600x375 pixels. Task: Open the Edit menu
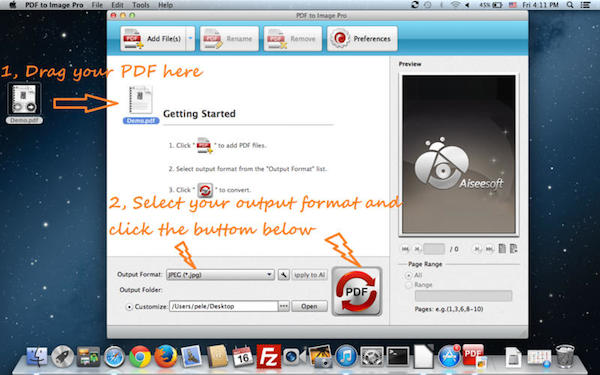[x=117, y=5]
